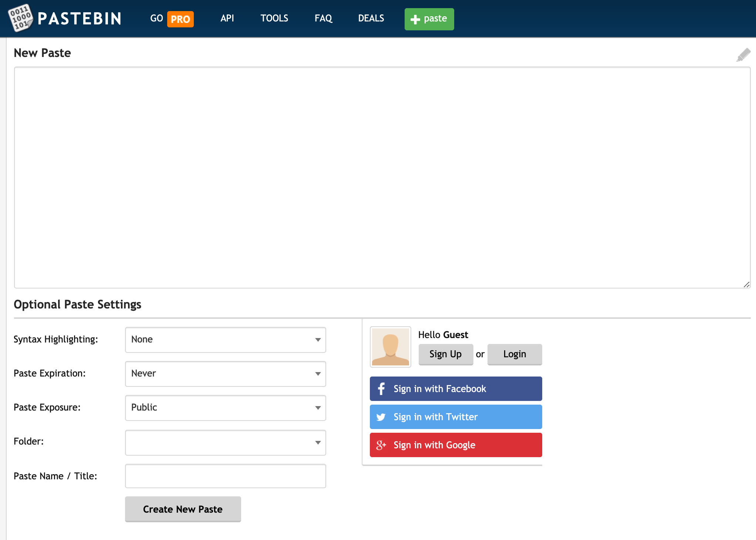Screen dimensions: 756x540
Task: Click the guest avatar thumbnail
Action: 390,347
